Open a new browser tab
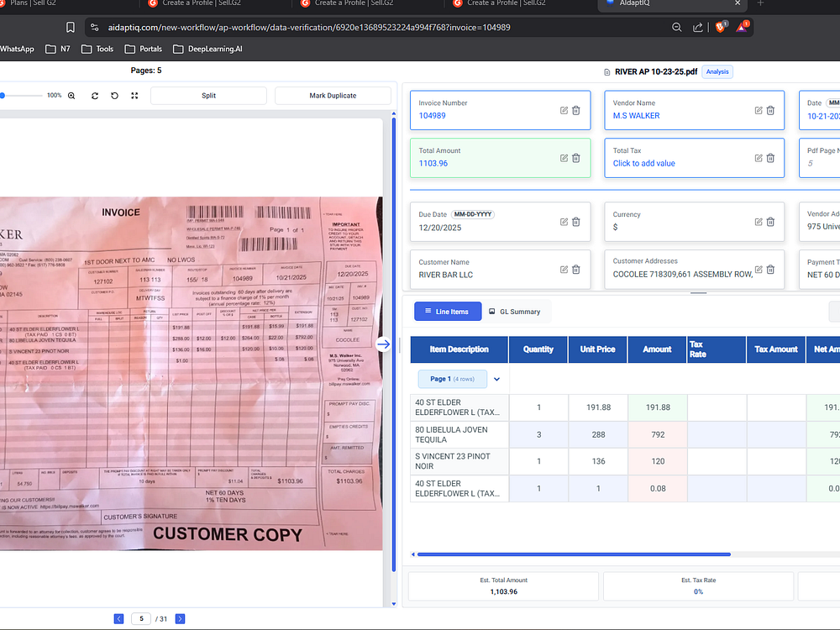The height and width of the screenshot is (630, 840). pos(760,3)
